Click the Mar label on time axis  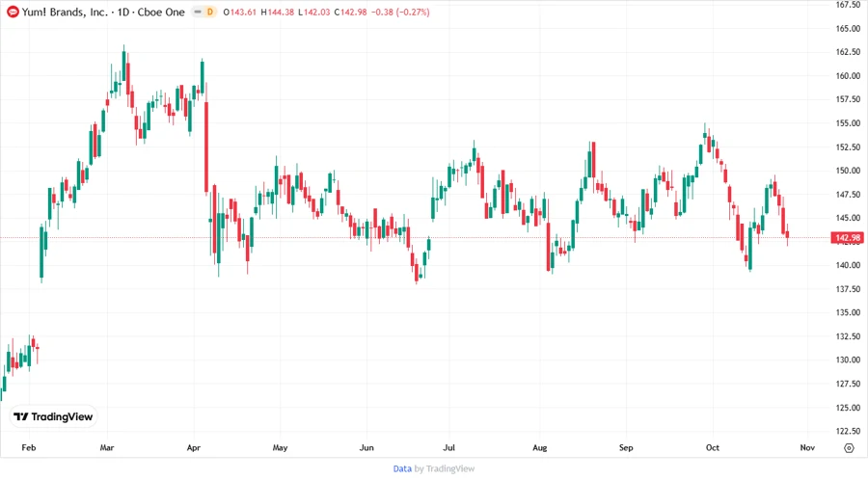coord(107,447)
